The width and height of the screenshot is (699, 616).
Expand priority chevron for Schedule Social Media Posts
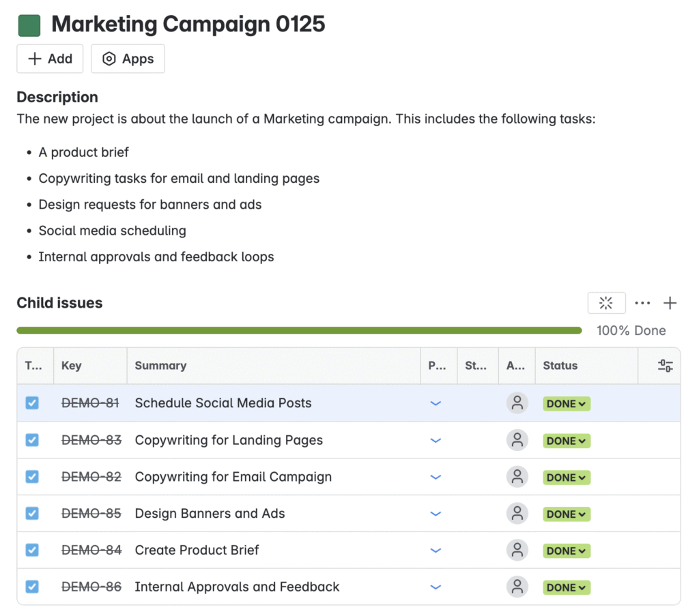pos(436,404)
